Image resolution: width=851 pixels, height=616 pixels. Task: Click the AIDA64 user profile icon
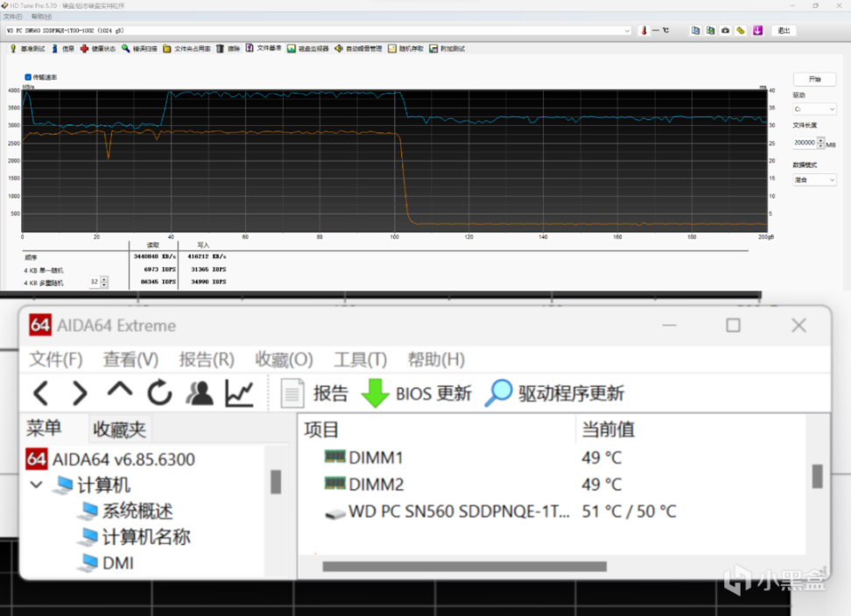pos(200,393)
